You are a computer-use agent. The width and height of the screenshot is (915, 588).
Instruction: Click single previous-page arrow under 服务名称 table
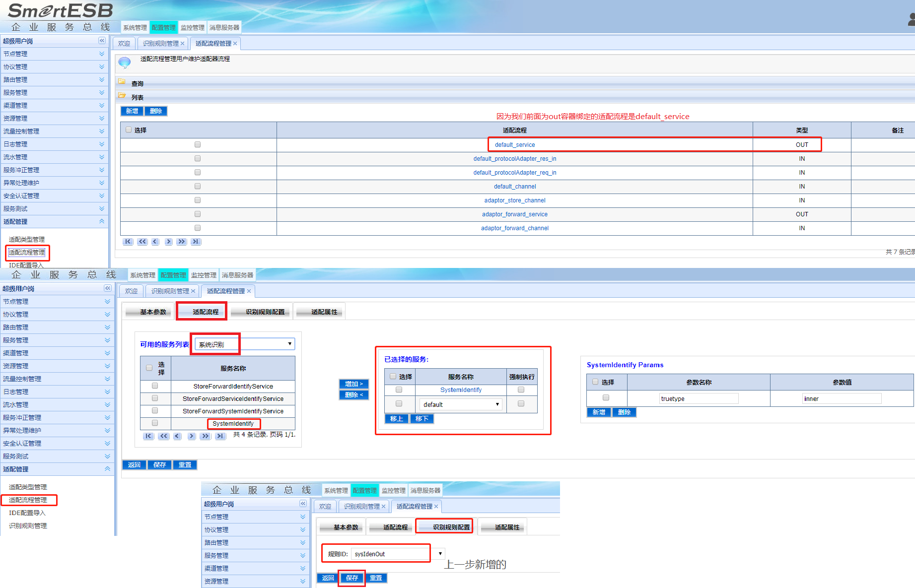[177, 436]
